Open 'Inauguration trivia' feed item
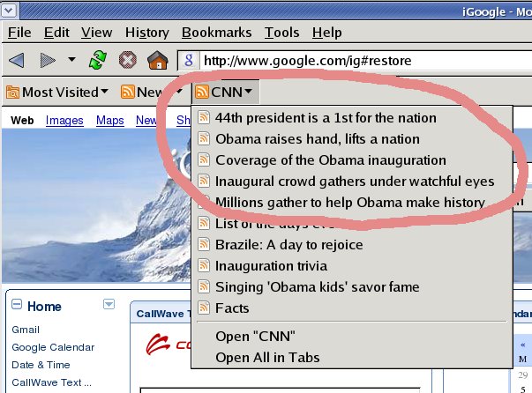The height and width of the screenshot is (393, 532). click(x=352, y=266)
